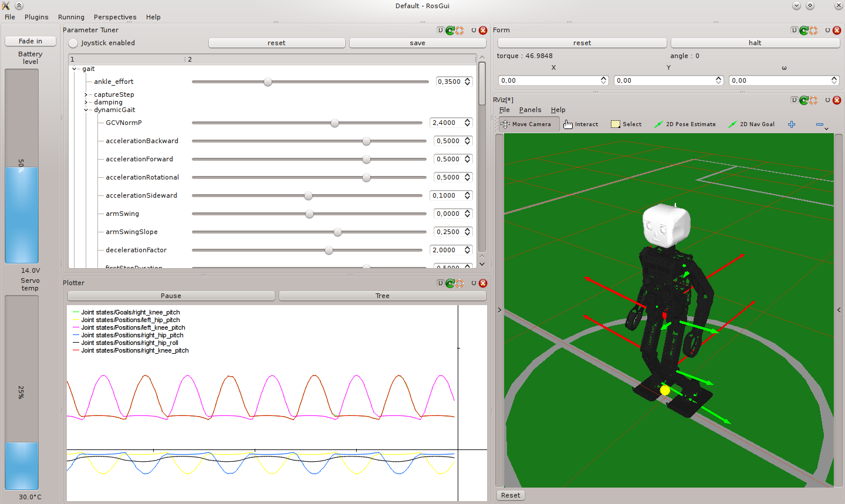
Task: Undock the Form panel with float icon
Action: pyautogui.click(x=827, y=31)
